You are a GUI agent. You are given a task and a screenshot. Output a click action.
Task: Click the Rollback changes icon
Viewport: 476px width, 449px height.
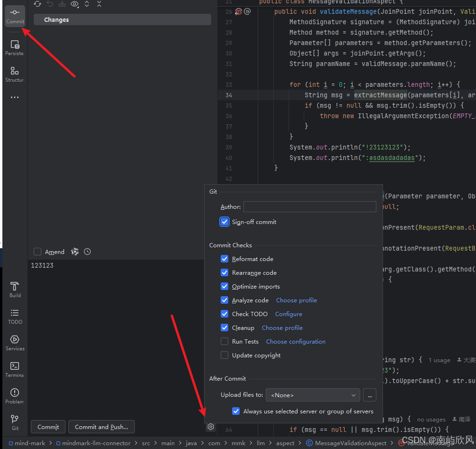click(x=50, y=4)
